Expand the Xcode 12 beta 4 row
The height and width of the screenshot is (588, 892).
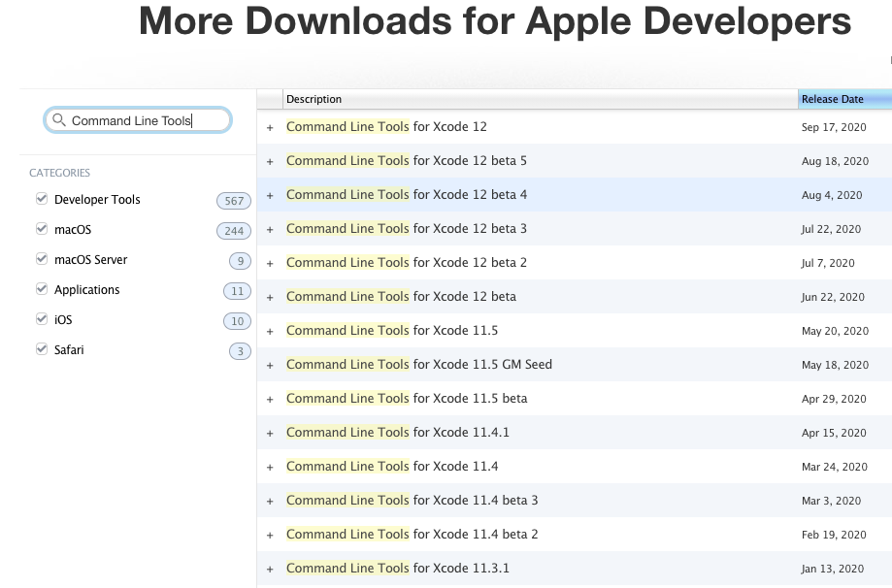[270, 196]
